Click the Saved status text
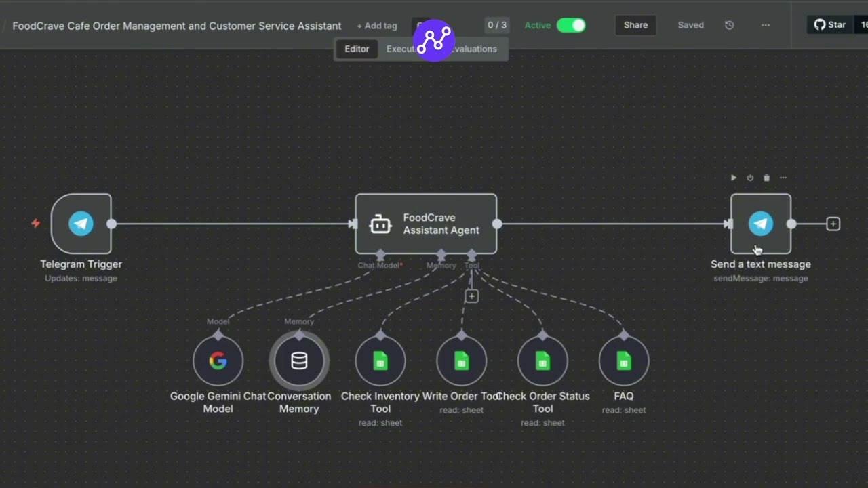 point(691,25)
